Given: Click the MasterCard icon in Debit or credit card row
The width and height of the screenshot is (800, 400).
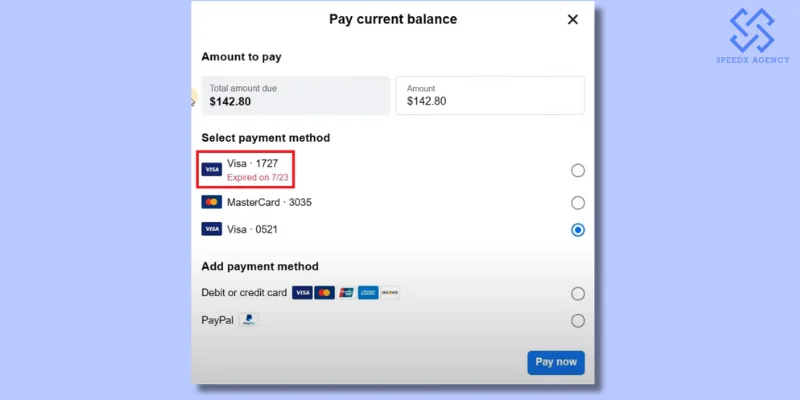Looking at the screenshot, I should pos(324,293).
